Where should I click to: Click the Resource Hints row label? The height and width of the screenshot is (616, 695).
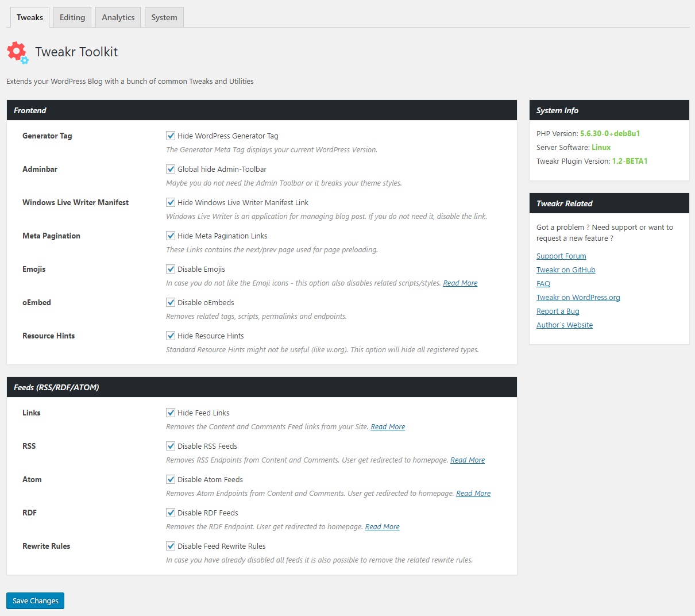(49, 336)
